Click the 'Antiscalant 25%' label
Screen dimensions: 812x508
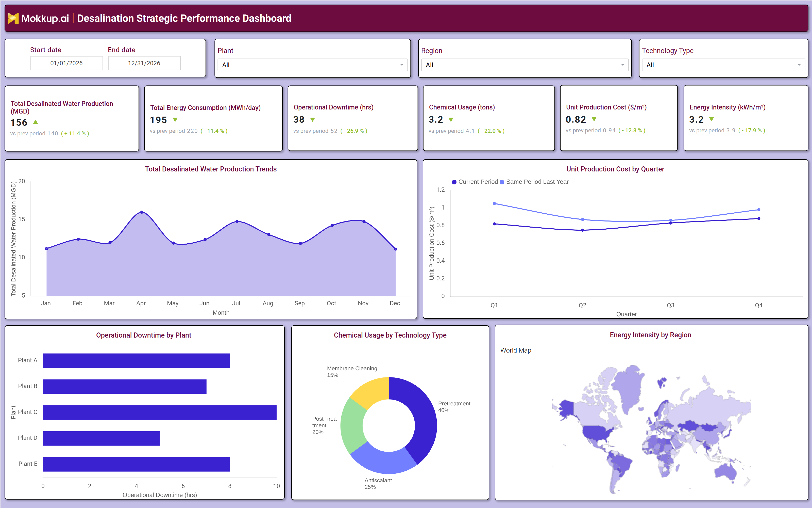pos(378,483)
